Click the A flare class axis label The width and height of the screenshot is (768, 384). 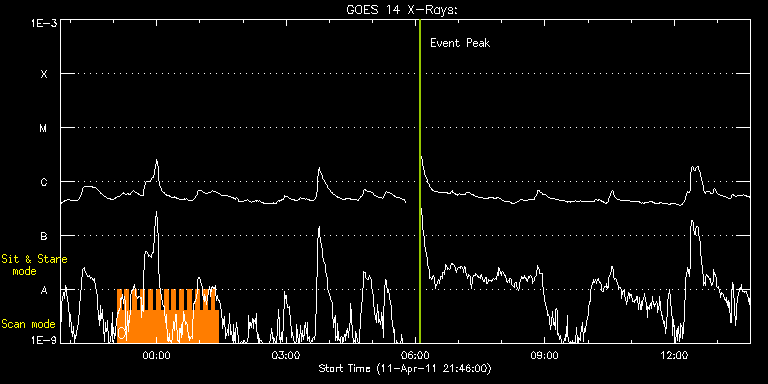click(44, 290)
